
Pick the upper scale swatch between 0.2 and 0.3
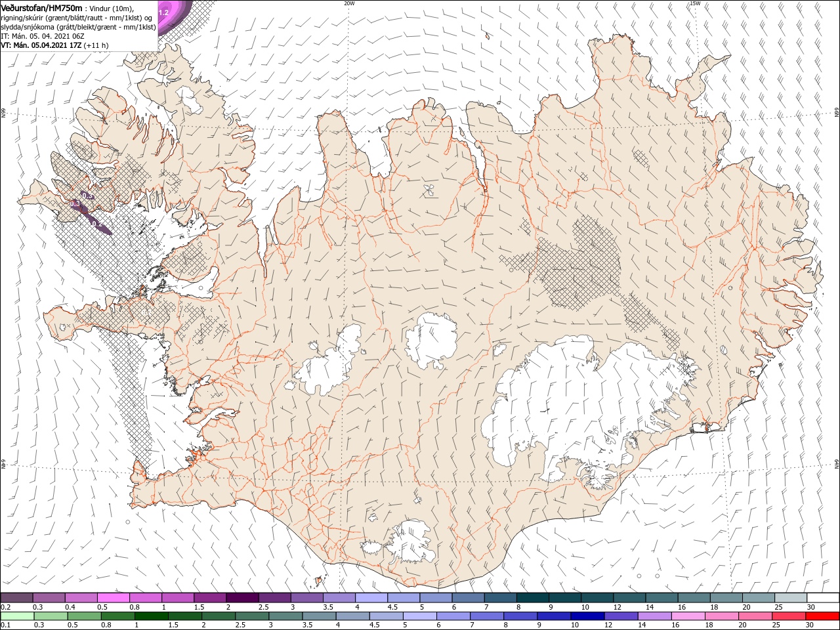point(16,597)
